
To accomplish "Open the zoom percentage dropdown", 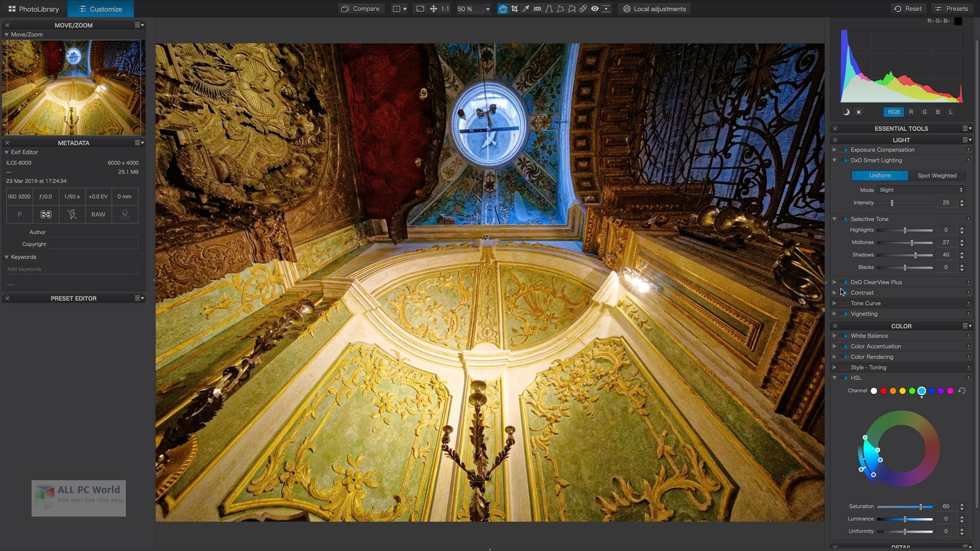I will (488, 9).
